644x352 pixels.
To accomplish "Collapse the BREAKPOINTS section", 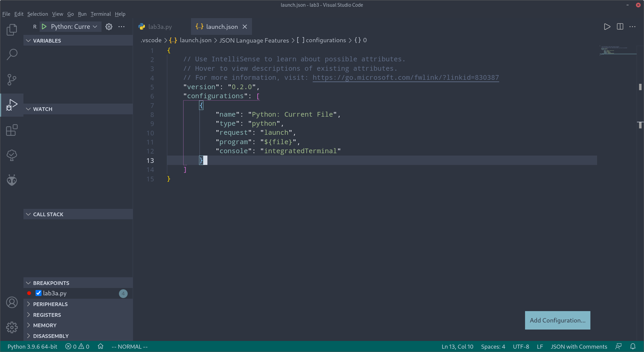I will tap(28, 283).
